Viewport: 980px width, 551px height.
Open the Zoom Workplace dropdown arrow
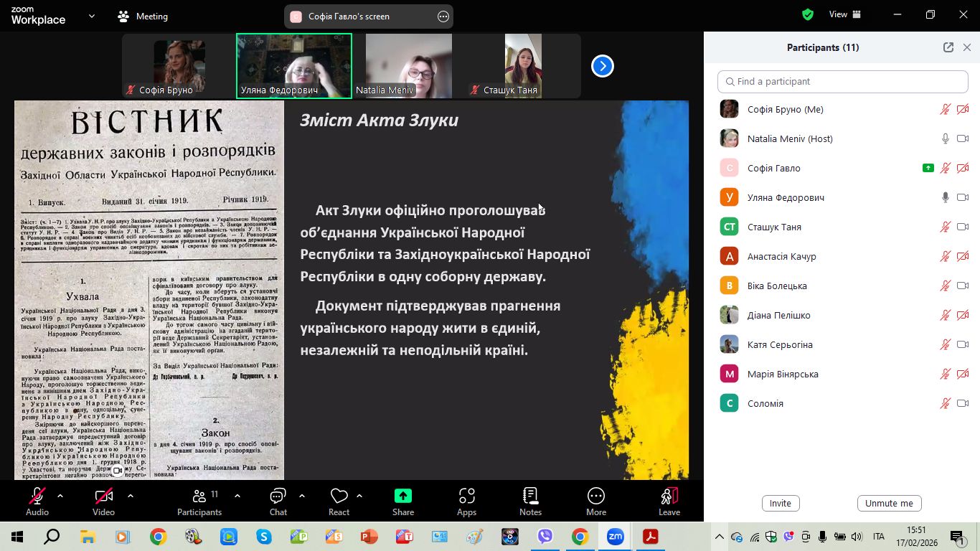click(91, 16)
